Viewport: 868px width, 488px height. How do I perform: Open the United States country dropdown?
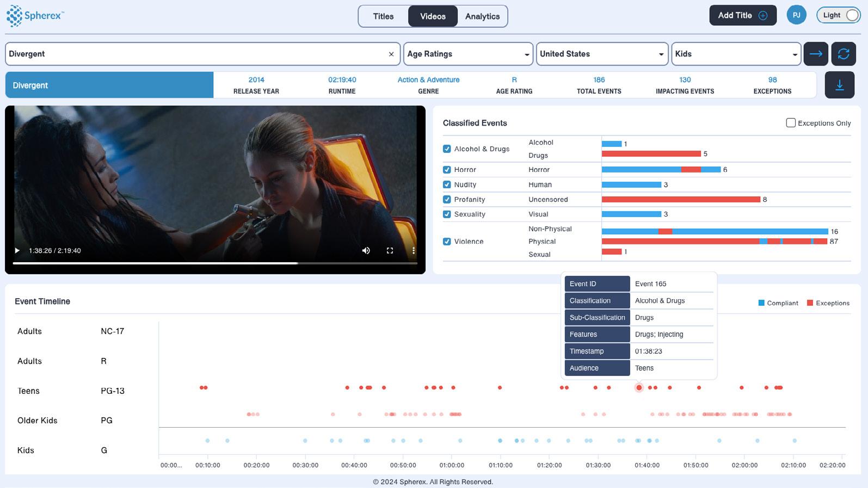pos(602,54)
